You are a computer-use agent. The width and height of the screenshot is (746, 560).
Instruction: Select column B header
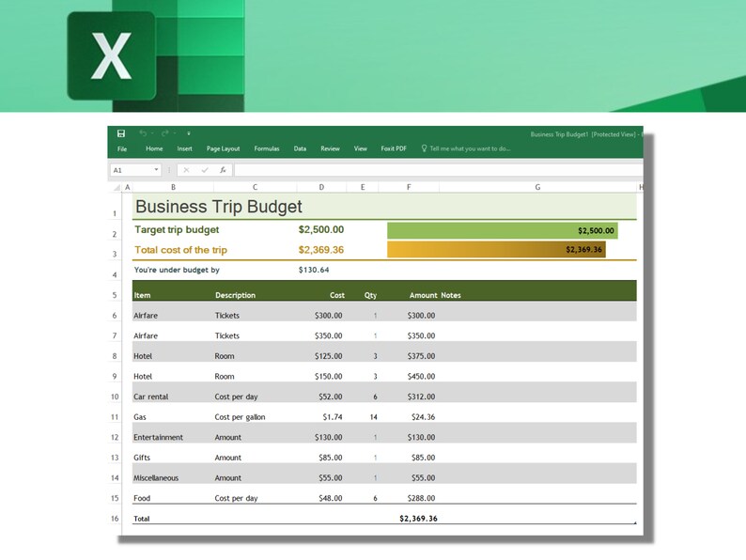tap(173, 188)
